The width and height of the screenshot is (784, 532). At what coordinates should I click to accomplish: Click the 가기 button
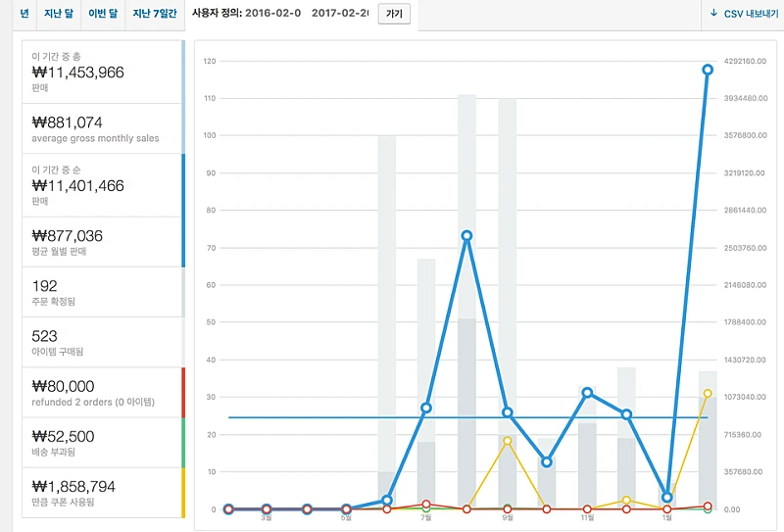coord(394,14)
